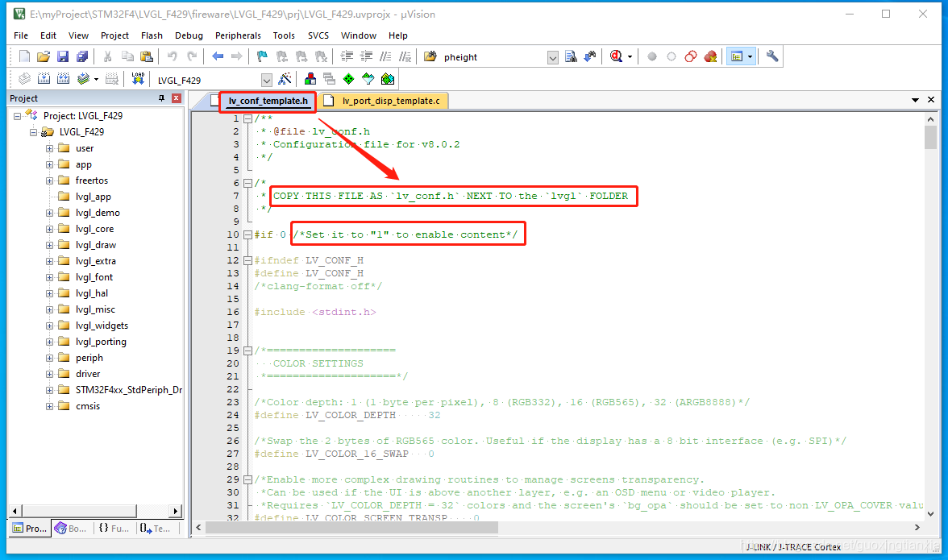Image resolution: width=948 pixels, height=560 pixels.
Task: Switch to the lv_conf_template.h tab
Action: point(268,101)
